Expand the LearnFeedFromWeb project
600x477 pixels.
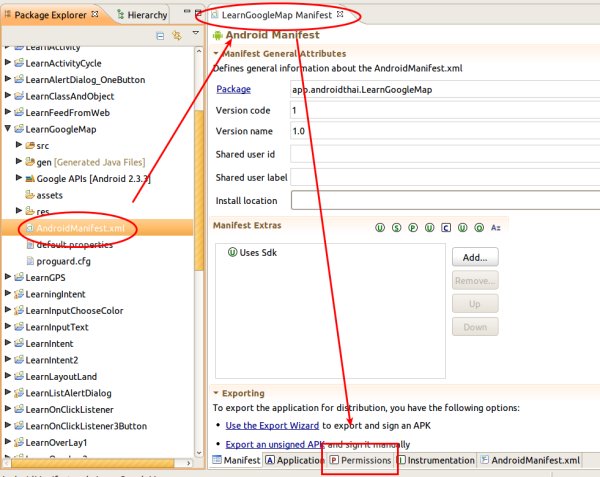point(8,112)
